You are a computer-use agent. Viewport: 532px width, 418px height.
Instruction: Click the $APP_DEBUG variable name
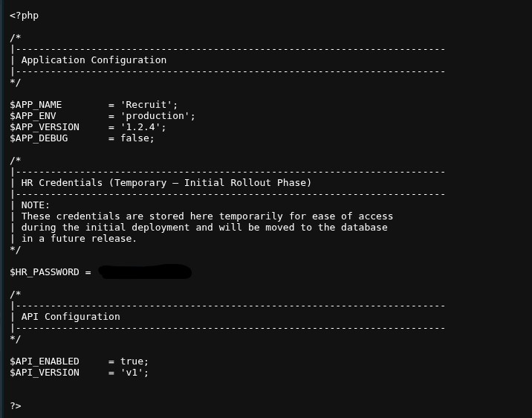pyautogui.click(x=39, y=138)
